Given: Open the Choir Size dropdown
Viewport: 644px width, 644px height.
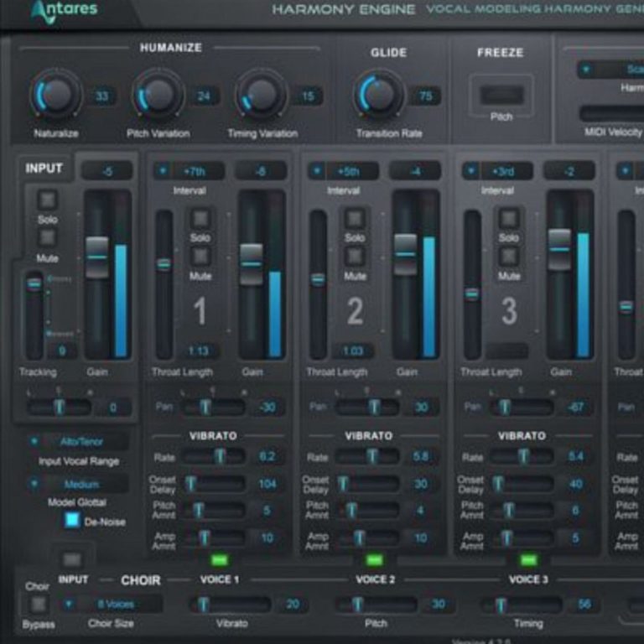Looking at the screenshot, I should pos(112,604).
